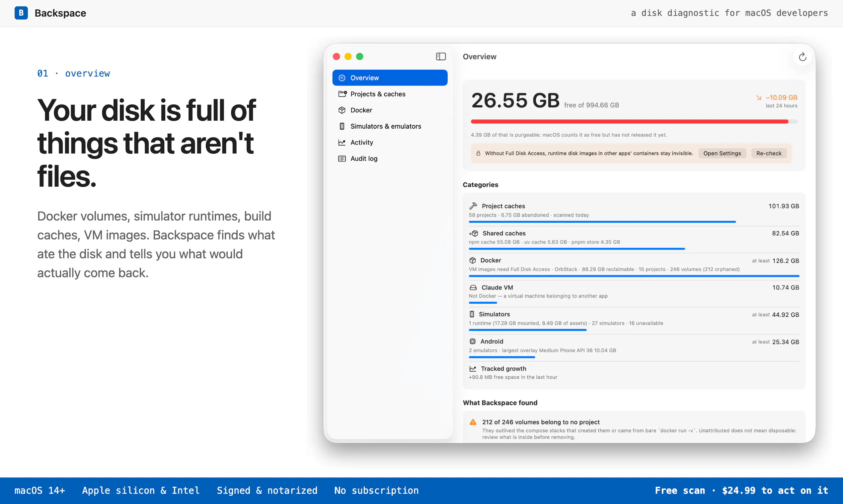Image resolution: width=843 pixels, height=504 pixels.
Task: Click the orange warning triangle icon
Action: [473, 422]
